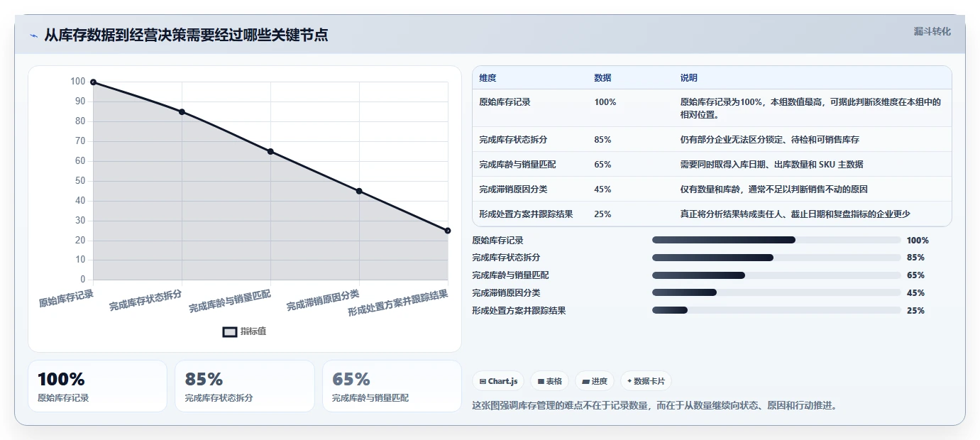Select the chart data point at 65
This screenshot has width=980, height=440.
click(x=270, y=151)
